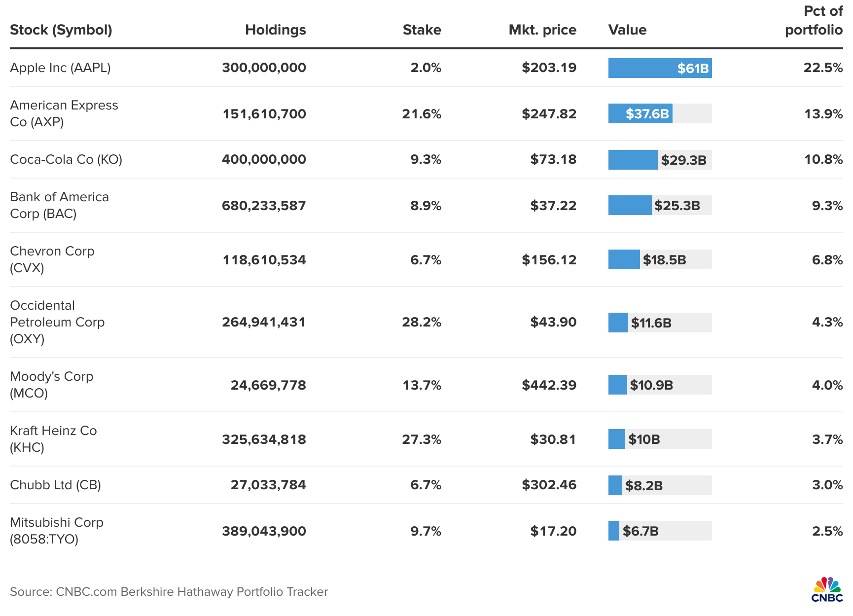Select the Bank of America $25.3B bar

[x=630, y=205]
